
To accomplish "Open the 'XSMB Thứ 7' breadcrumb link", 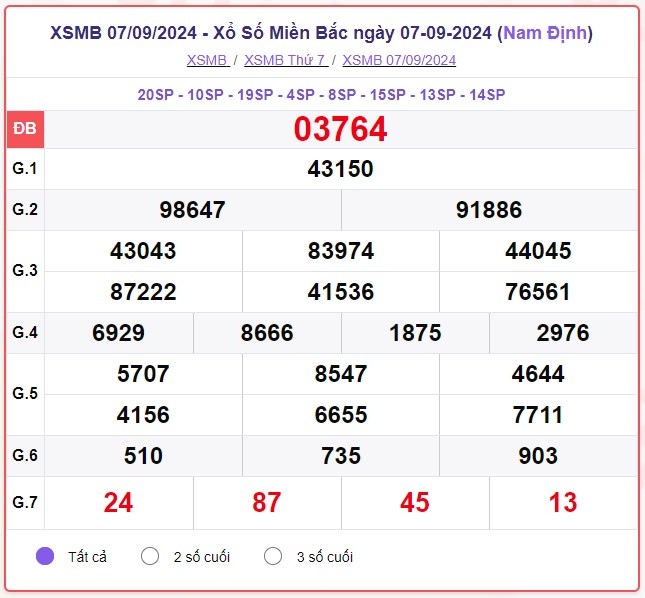I will pos(286,60).
